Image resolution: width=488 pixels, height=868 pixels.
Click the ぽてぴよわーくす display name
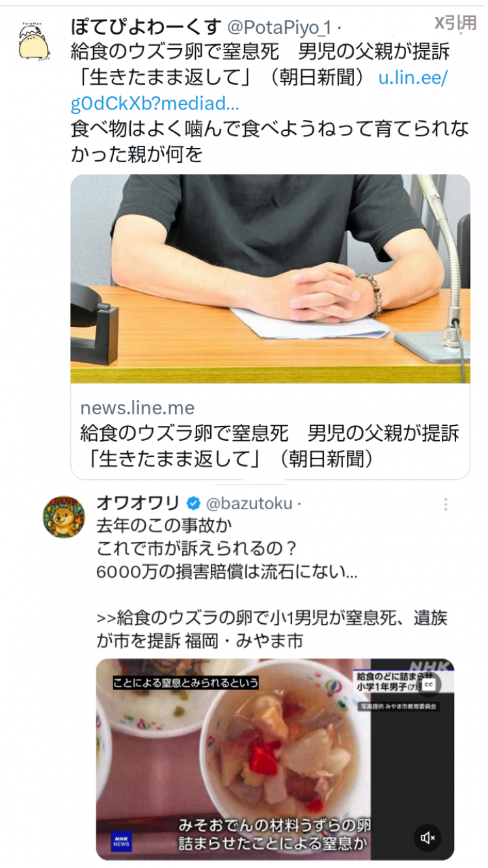point(146,27)
